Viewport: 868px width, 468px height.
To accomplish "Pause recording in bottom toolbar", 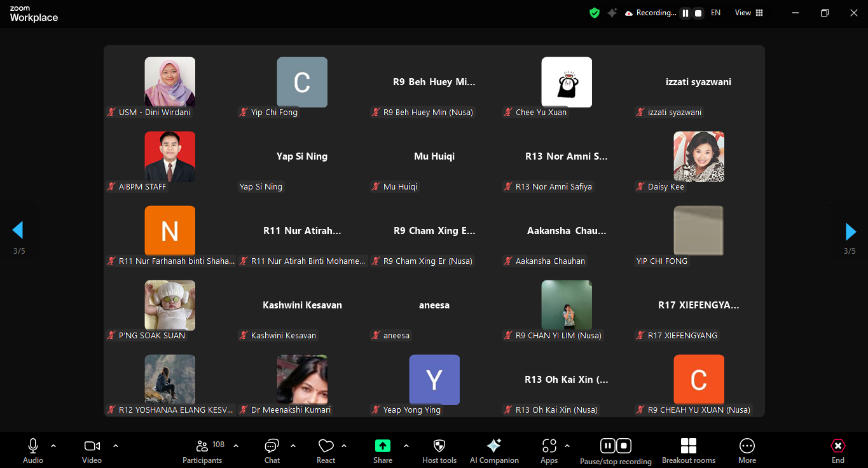I will (x=607, y=446).
